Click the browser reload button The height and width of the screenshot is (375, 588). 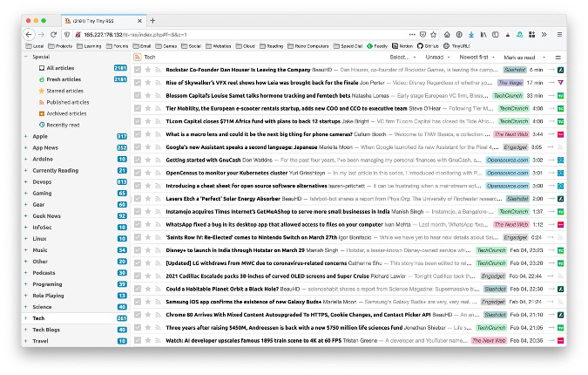click(x=53, y=33)
